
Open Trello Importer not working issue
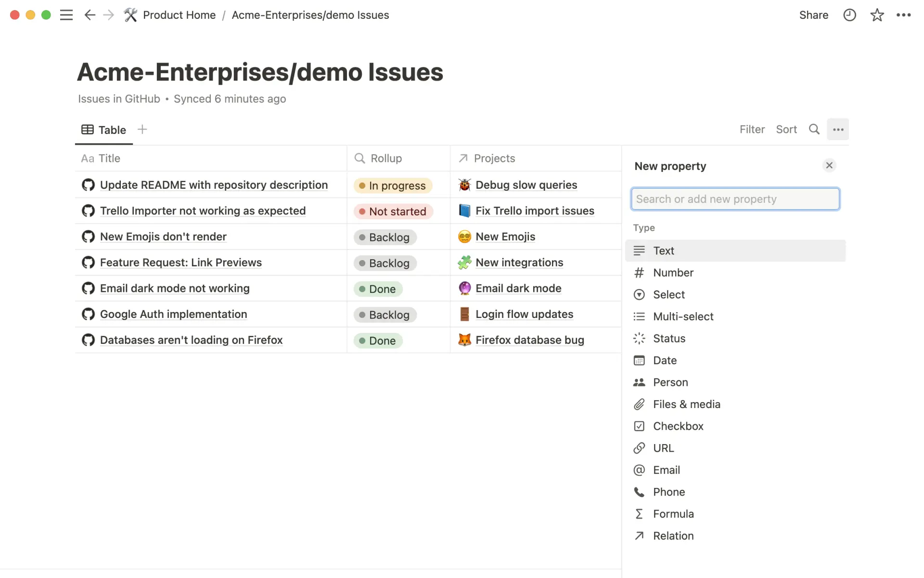[x=203, y=210]
